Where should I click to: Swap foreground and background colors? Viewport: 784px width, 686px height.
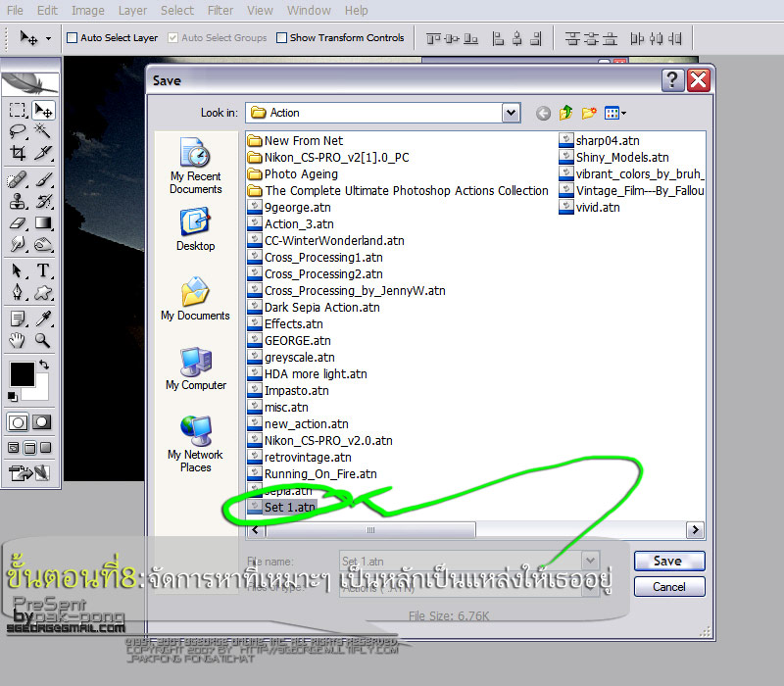[x=44, y=365]
